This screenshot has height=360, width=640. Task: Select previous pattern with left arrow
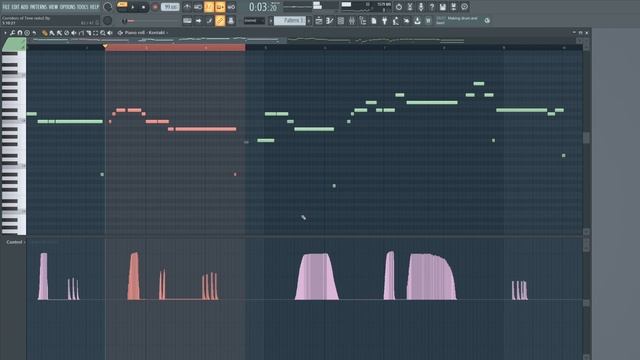pos(271,20)
